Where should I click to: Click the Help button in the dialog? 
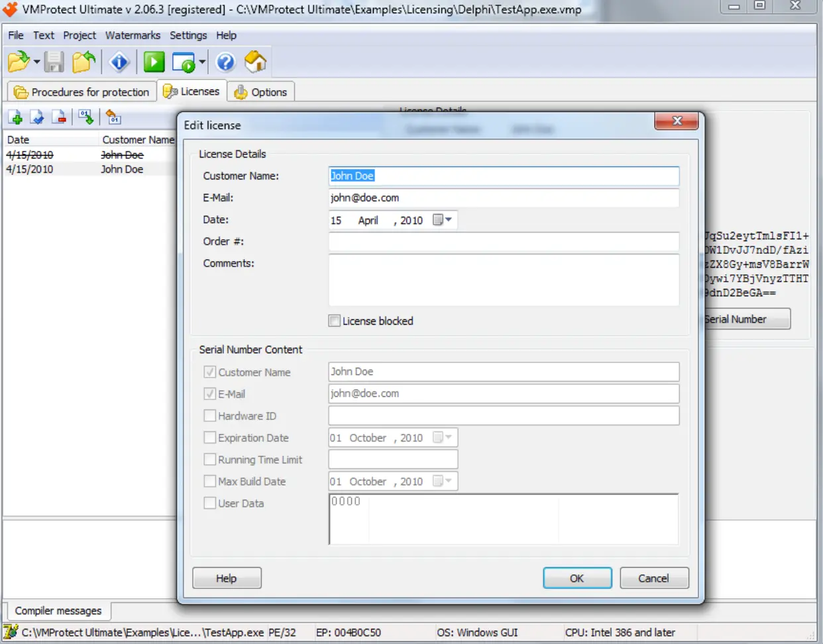click(227, 578)
